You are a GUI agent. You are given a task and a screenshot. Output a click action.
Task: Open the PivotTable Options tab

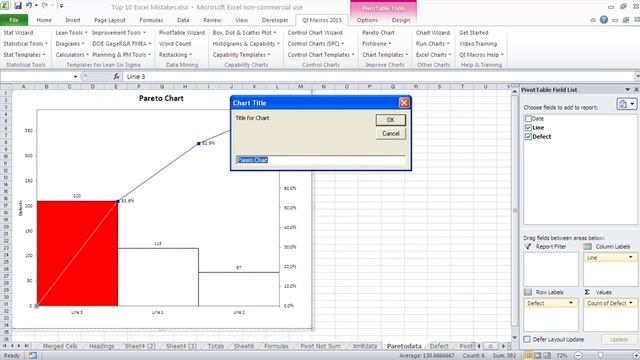(367, 20)
